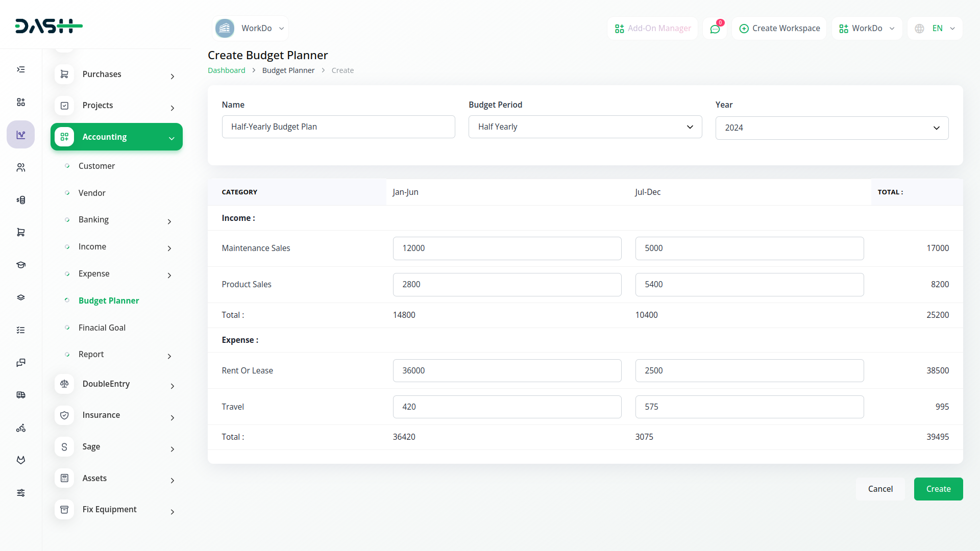Open the EN language selector
980x551 pixels.
[935, 29]
